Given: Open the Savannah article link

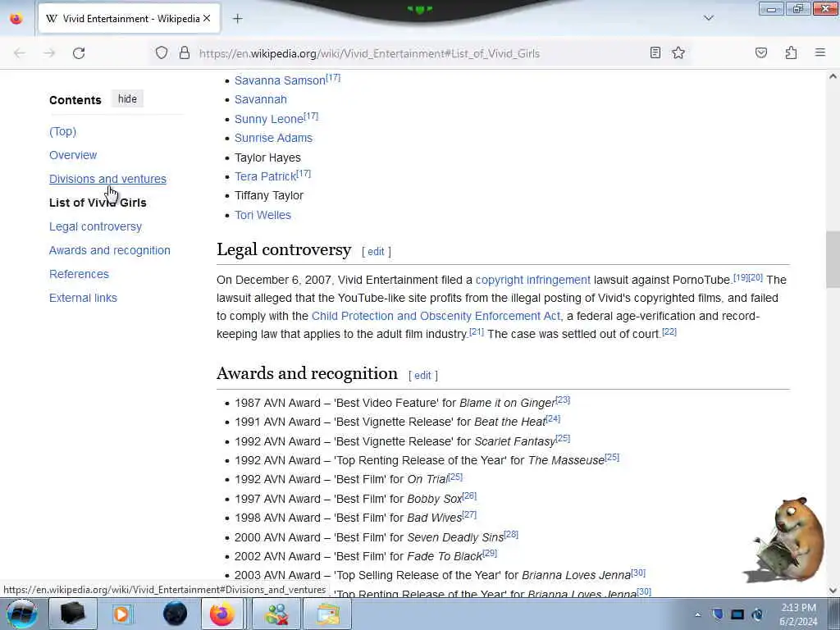Looking at the screenshot, I should [260, 99].
